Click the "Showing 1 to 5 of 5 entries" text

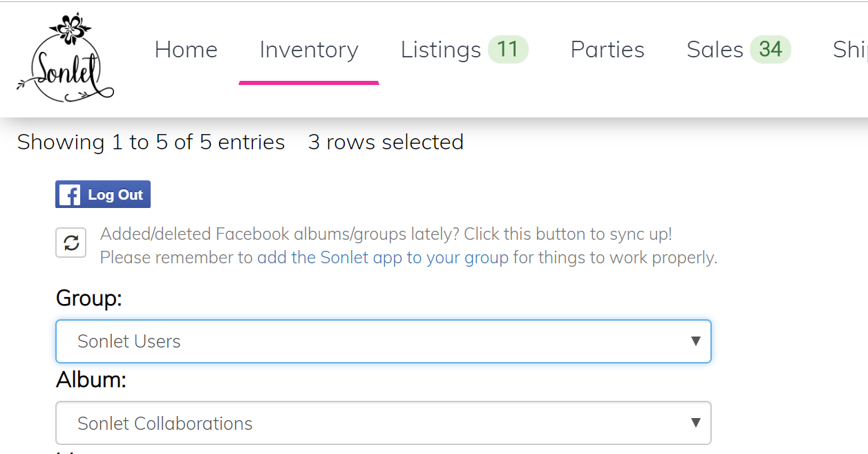[151, 142]
